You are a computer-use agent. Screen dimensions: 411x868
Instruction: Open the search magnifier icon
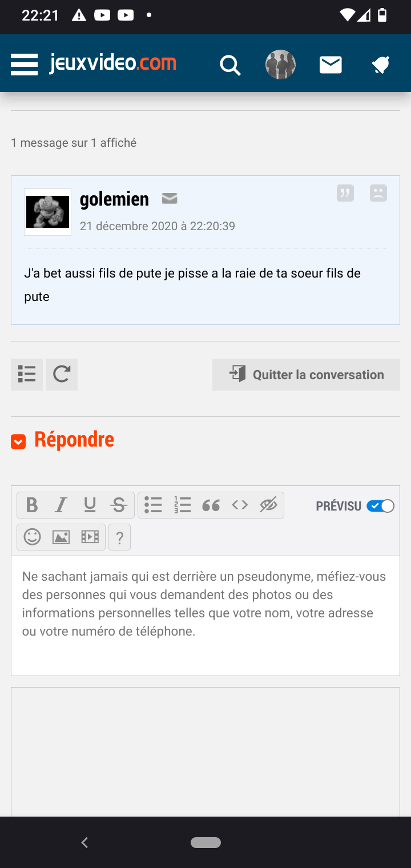pyautogui.click(x=230, y=65)
